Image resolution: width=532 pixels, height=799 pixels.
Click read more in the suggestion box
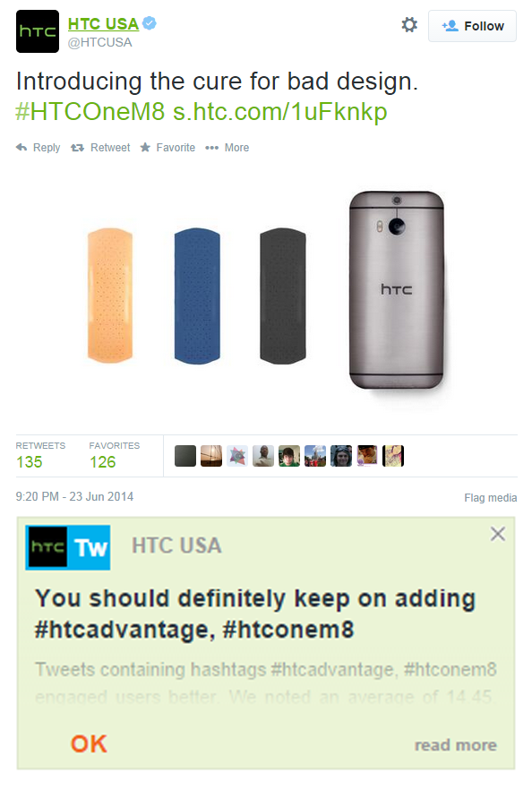456,745
